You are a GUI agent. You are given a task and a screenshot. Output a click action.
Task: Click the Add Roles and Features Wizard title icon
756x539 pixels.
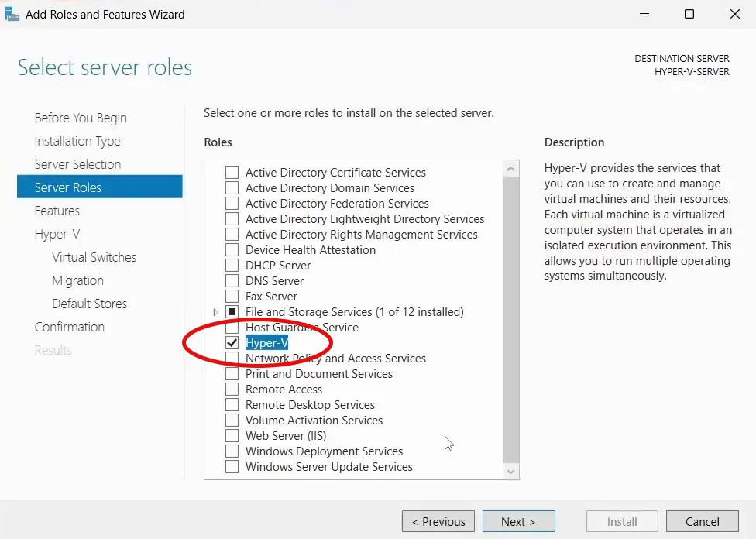coord(12,14)
